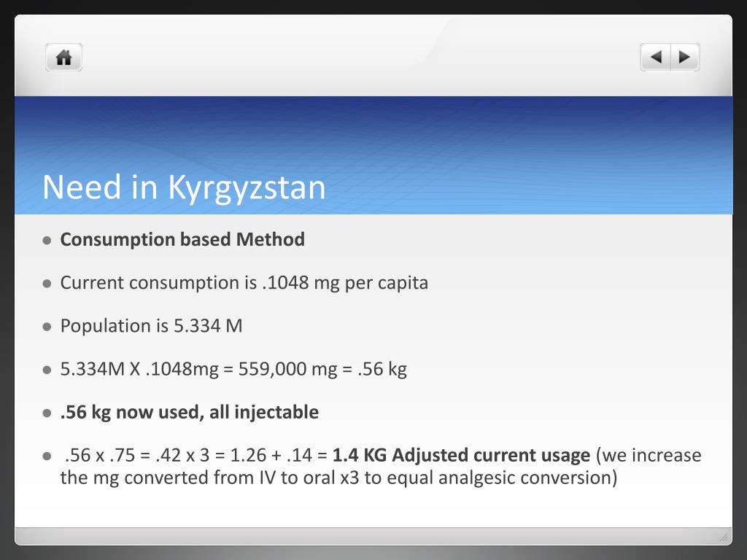This screenshot has width=747, height=560.
Task: Click the home icon button
Action: pos(64,58)
